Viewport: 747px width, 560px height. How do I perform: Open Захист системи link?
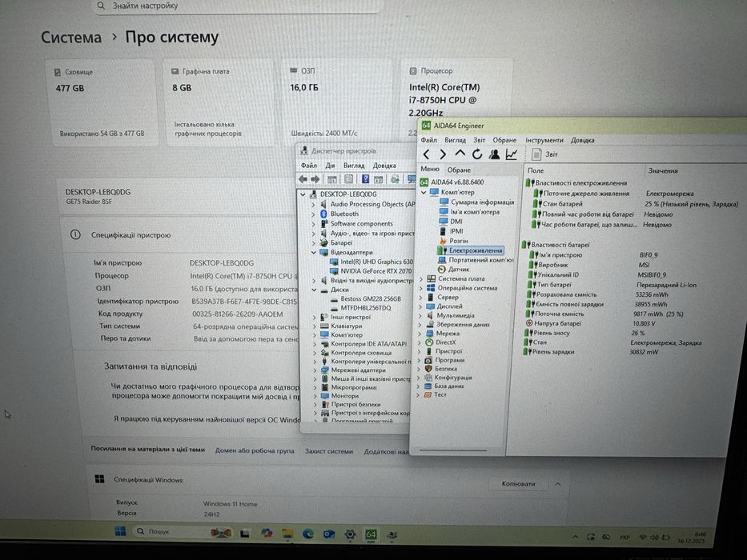click(329, 451)
